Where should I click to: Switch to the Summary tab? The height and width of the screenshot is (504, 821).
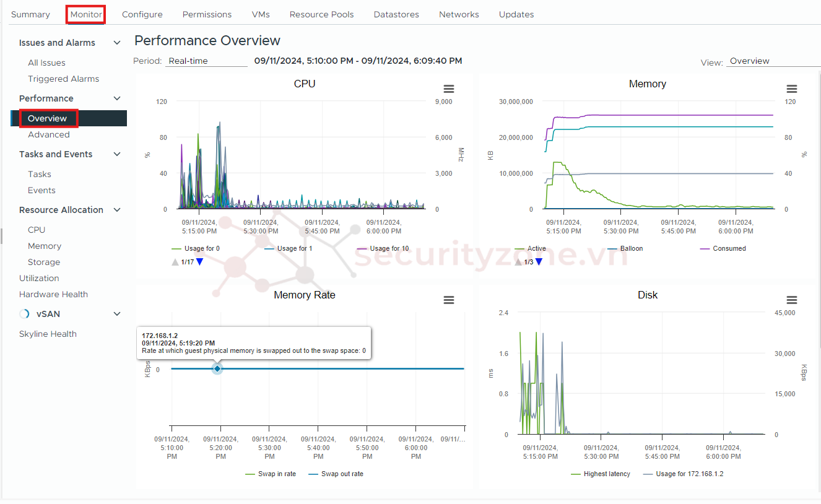click(x=30, y=14)
